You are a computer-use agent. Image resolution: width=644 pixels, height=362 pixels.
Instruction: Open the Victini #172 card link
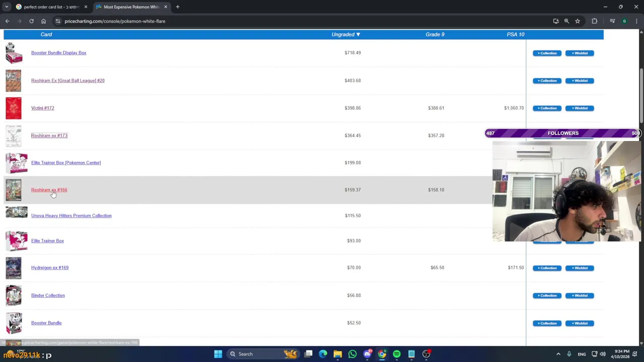click(43, 108)
